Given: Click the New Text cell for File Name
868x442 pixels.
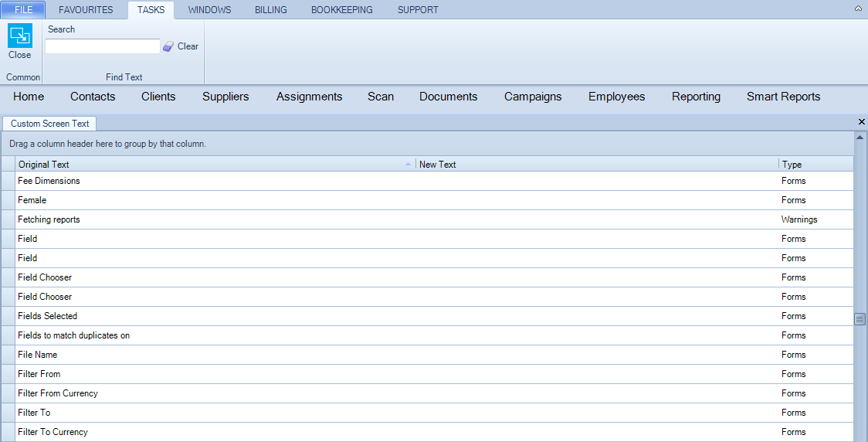Looking at the screenshot, I should click(x=597, y=355).
